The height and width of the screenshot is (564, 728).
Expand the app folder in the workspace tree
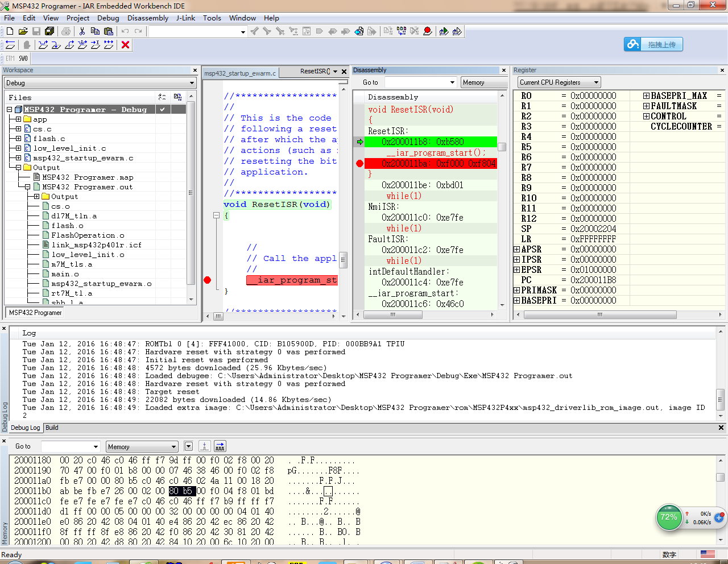pyautogui.click(x=19, y=119)
